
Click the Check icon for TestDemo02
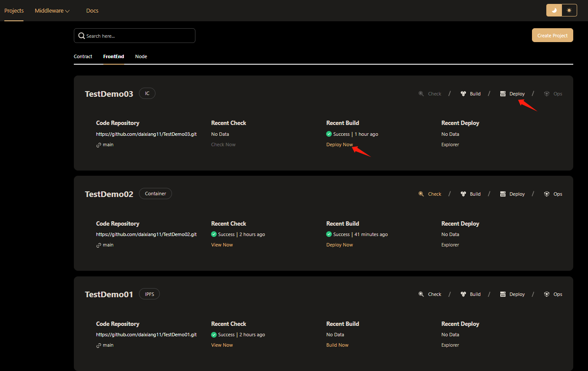[x=421, y=194]
